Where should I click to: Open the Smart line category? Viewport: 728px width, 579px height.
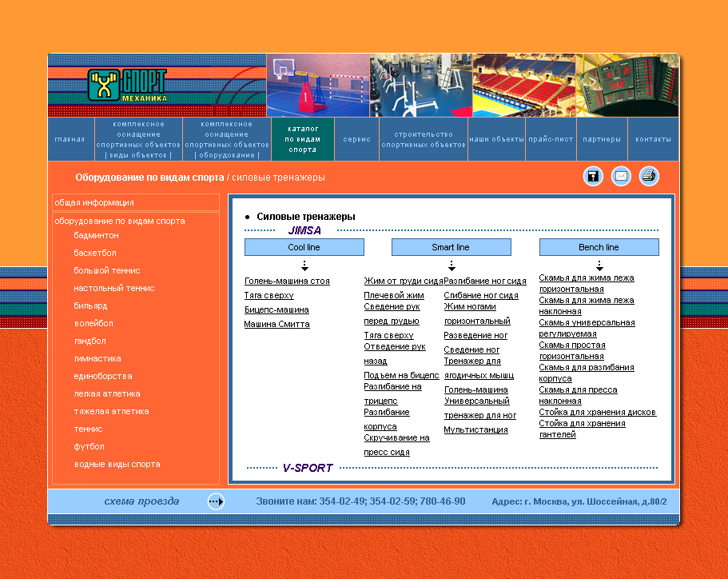451,247
